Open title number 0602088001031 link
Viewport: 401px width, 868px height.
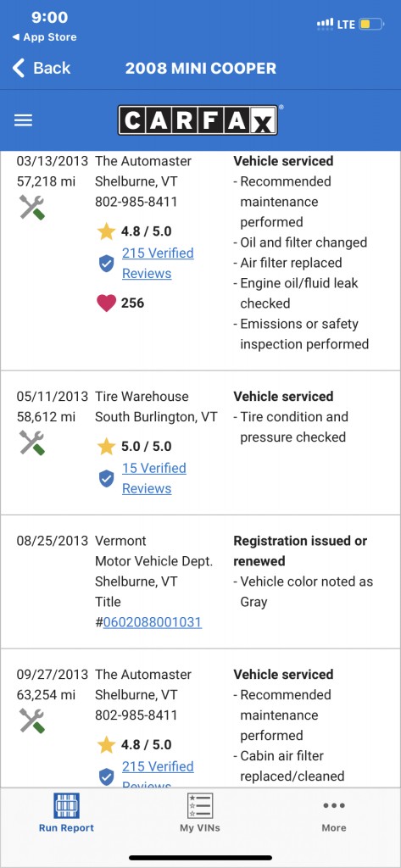(x=153, y=622)
